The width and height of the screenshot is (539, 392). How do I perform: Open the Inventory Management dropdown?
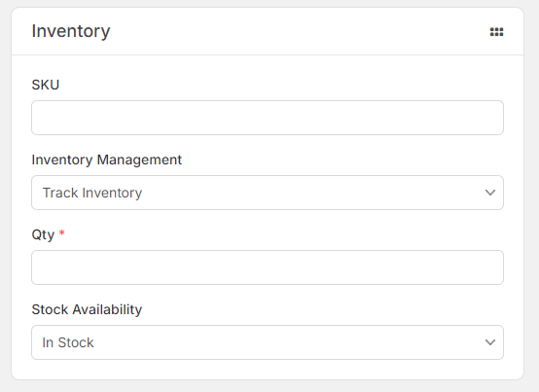(x=268, y=193)
